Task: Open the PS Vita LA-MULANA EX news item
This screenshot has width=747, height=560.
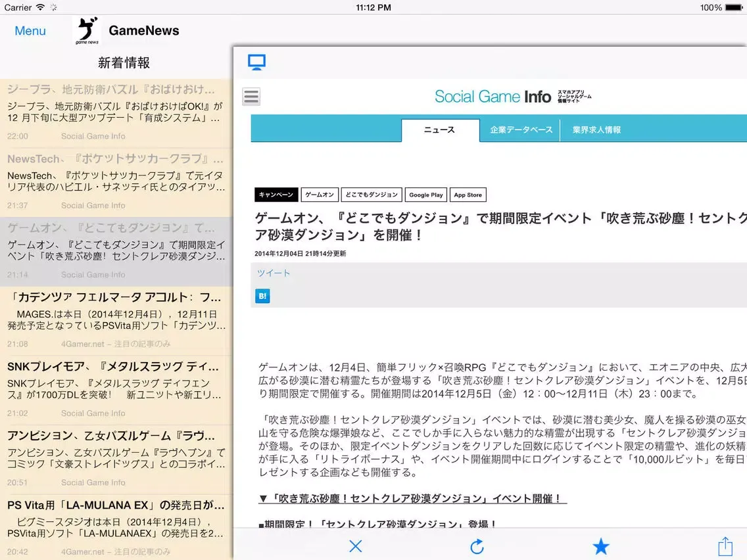Action: pos(116,528)
